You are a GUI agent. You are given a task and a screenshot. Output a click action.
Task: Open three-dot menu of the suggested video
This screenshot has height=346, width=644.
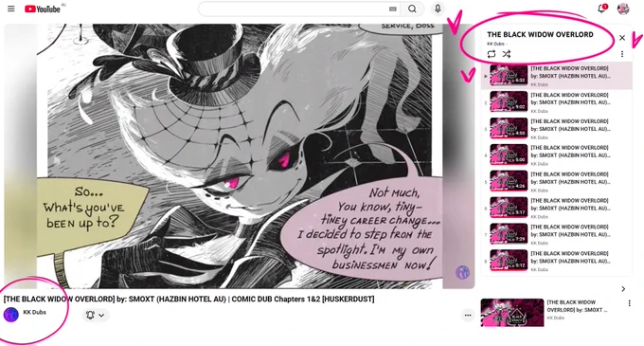point(629,303)
